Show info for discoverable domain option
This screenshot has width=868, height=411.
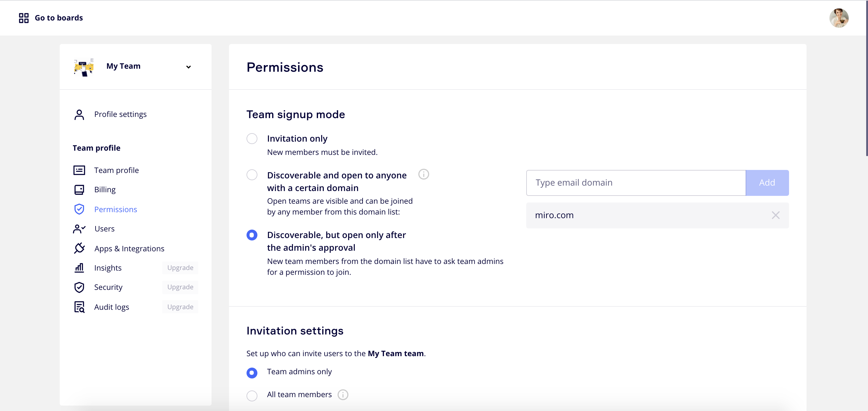[423, 174]
